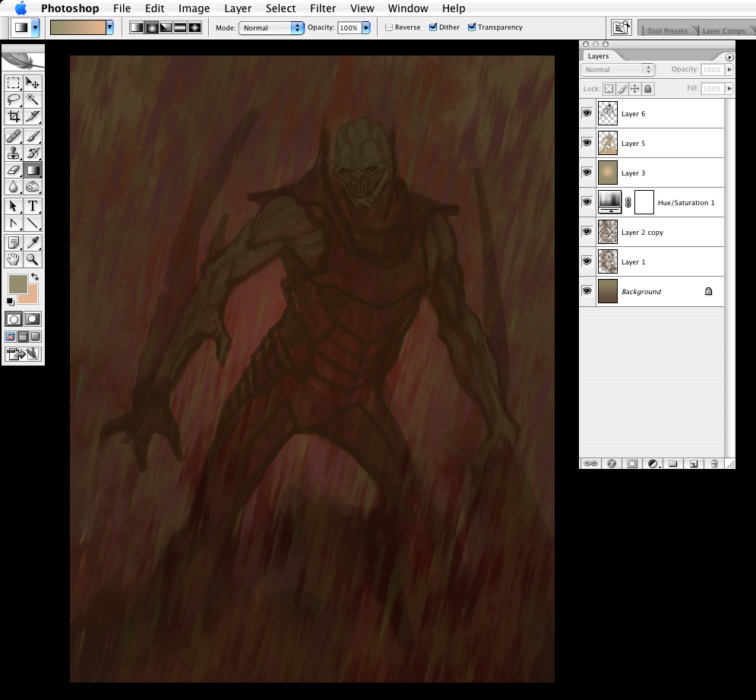Open the Image menu
The image size is (756, 700).
coord(194,8)
